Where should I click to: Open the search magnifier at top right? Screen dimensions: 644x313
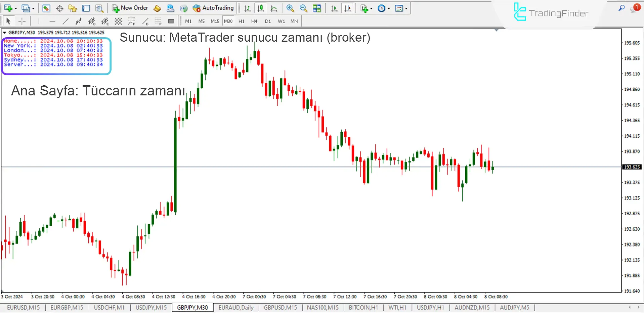(x=621, y=8)
